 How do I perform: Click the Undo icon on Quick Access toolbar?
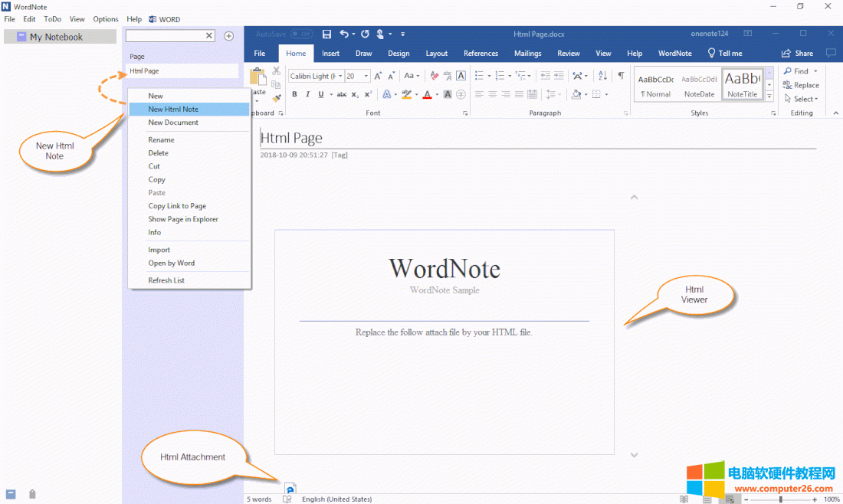[x=344, y=34]
